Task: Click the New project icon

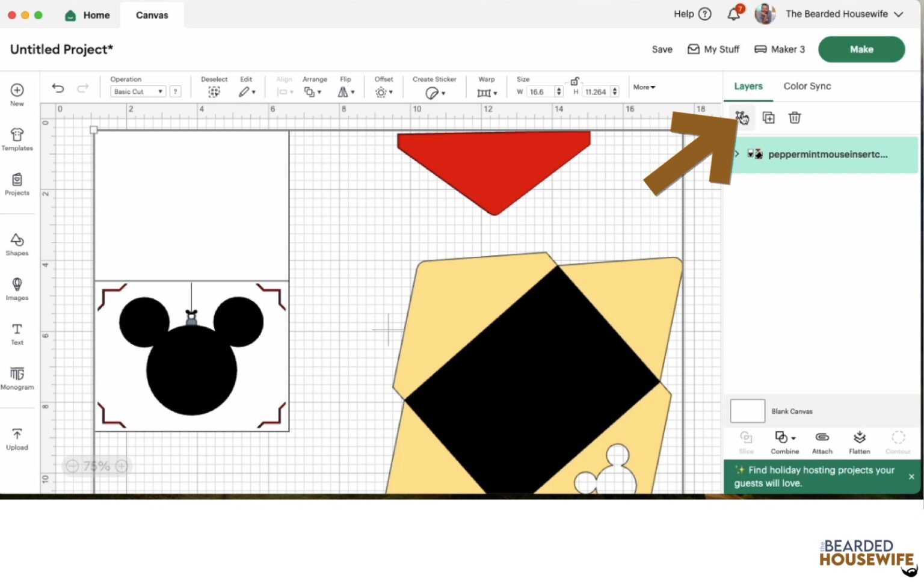Action: click(17, 90)
